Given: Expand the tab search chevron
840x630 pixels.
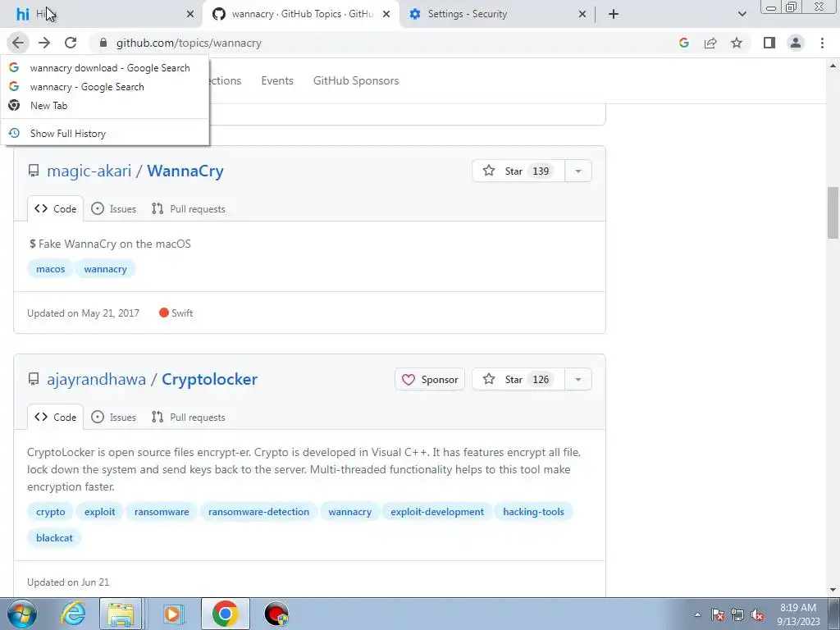Looking at the screenshot, I should coord(742,14).
